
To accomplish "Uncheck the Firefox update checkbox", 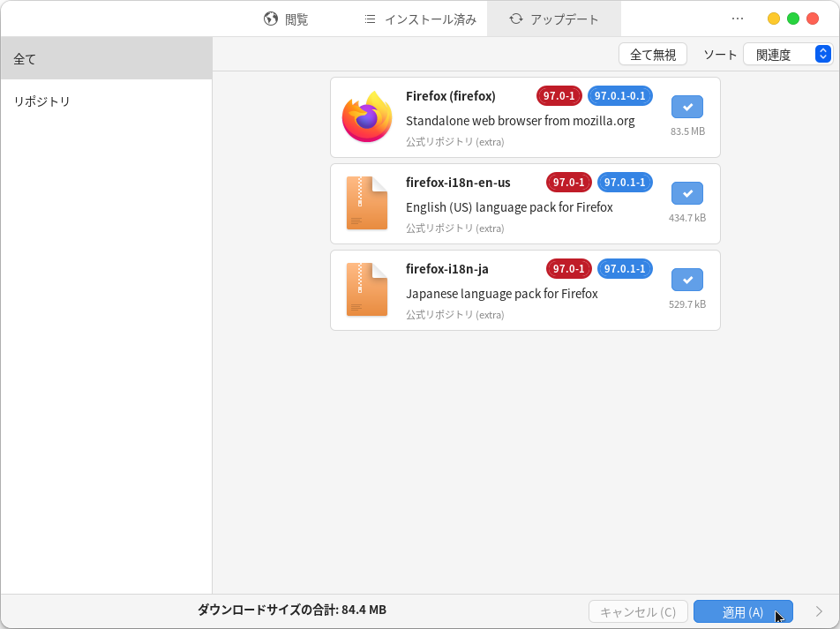I will (x=687, y=107).
